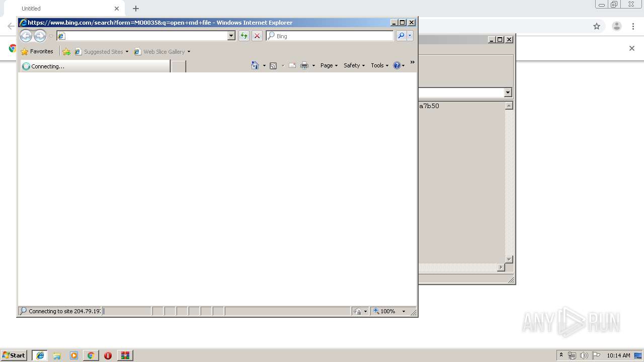Open Windows Media Player from taskbar
The width and height of the screenshot is (644, 362).
pos(74,355)
